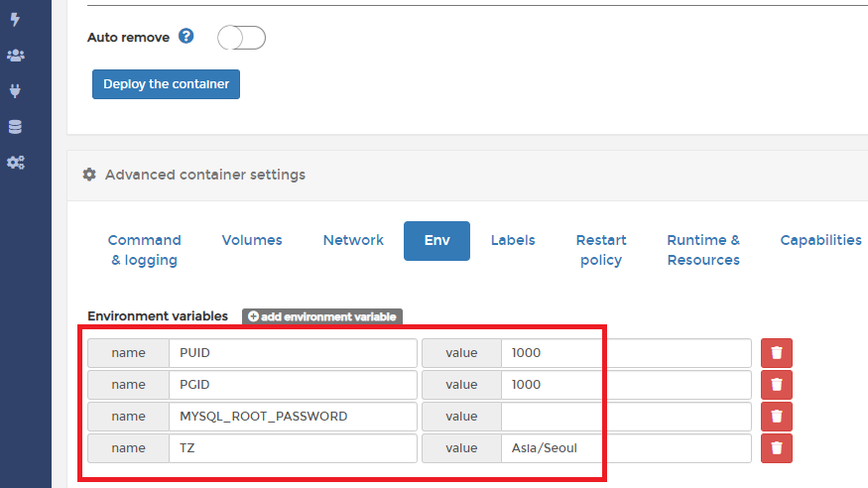
Task: Switch to the Restart policy tab
Action: [x=601, y=250]
